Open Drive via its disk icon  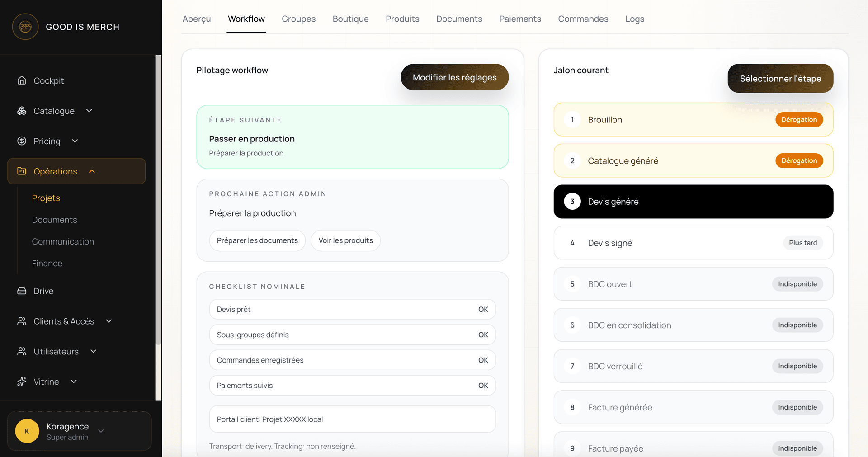click(22, 291)
